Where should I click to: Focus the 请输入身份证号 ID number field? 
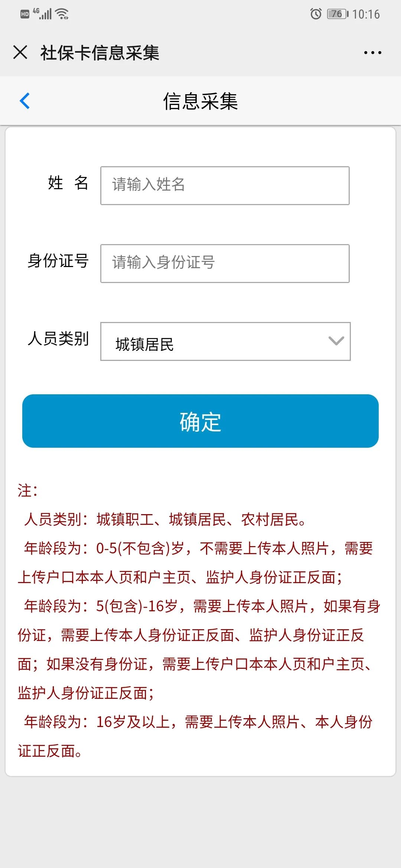[x=225, y=263]
